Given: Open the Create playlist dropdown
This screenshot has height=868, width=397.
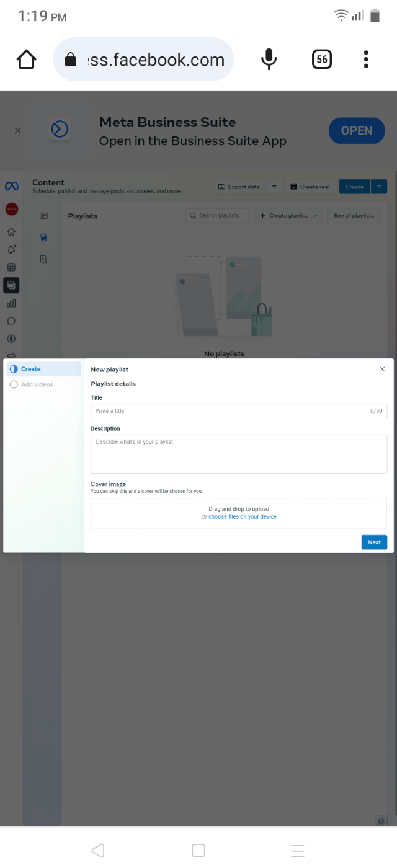Looking at the screenshot, I should click(288, 215).
